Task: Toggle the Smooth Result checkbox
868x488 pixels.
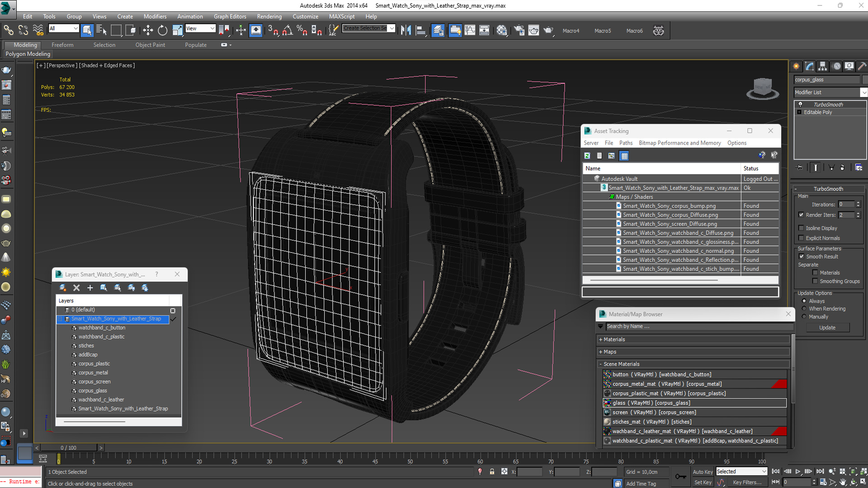Action: [x=801, y=257]
